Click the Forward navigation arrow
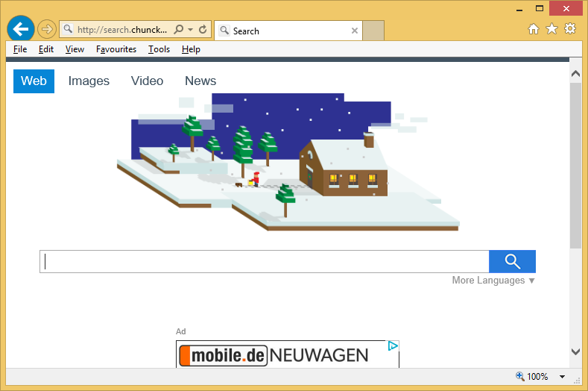This screenshot has width=588, height=391. (x=46, y=30)
